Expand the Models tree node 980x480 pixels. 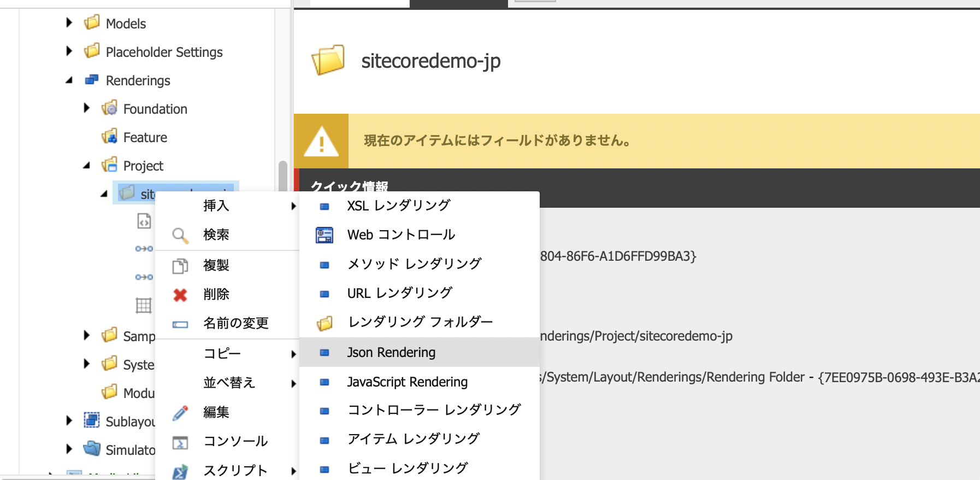point(69,22)
